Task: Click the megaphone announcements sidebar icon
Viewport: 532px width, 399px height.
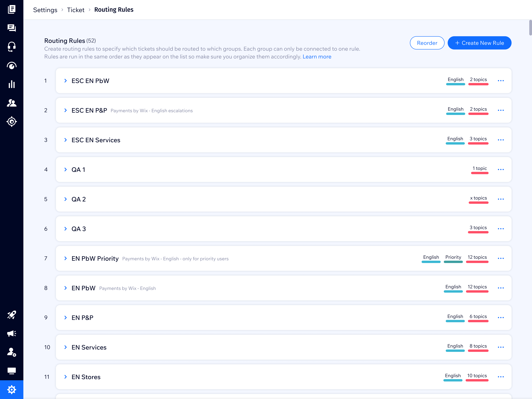Action: [12, 334]
